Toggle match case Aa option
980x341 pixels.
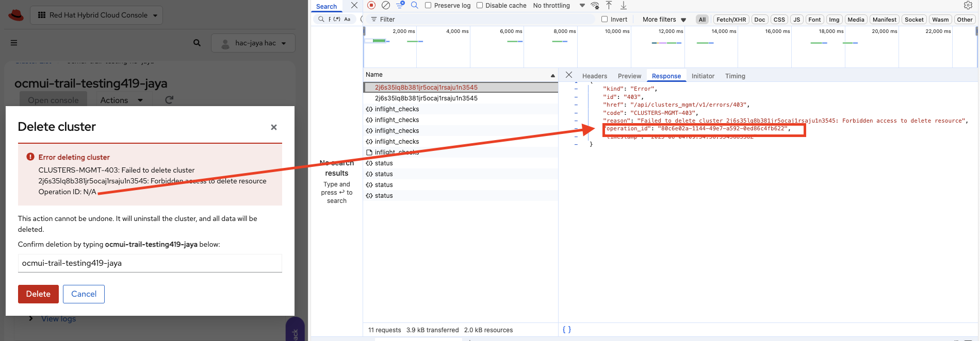347,19
